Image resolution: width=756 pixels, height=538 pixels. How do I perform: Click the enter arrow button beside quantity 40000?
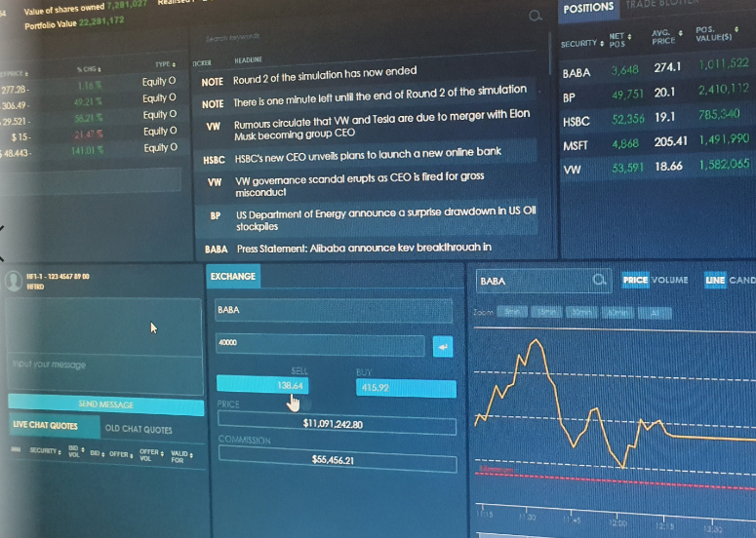[x=443, y=347]
